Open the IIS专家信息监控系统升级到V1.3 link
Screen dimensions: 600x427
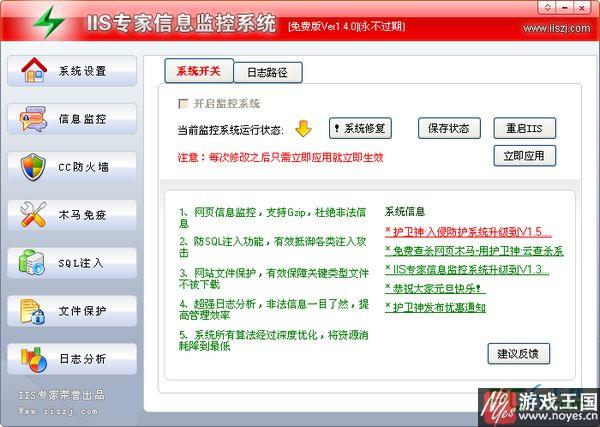467,270
